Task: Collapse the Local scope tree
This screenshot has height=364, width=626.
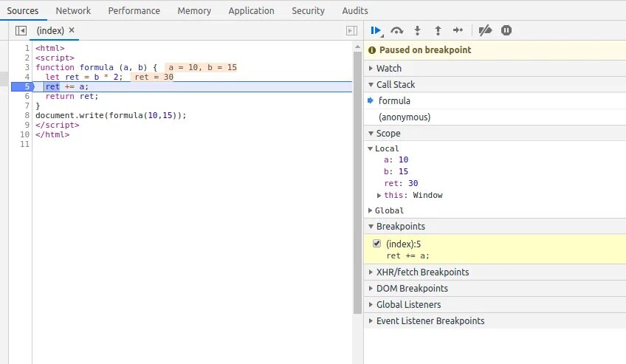Action: pyautogui.click(x=370, y=148)
